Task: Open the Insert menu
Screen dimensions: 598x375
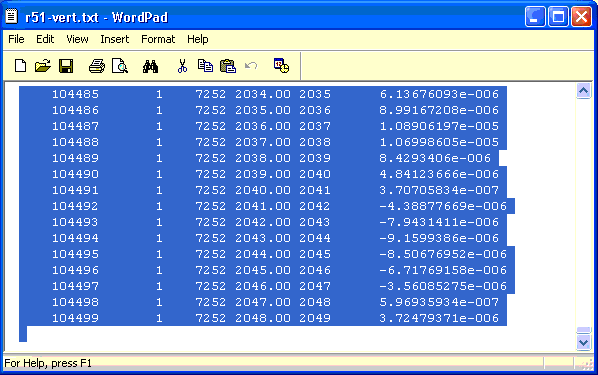Action: 115,39
